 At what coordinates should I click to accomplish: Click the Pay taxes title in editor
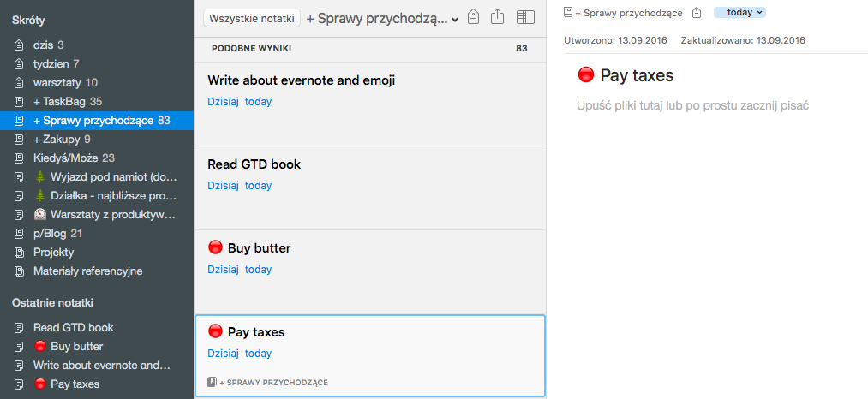point(637,75)
